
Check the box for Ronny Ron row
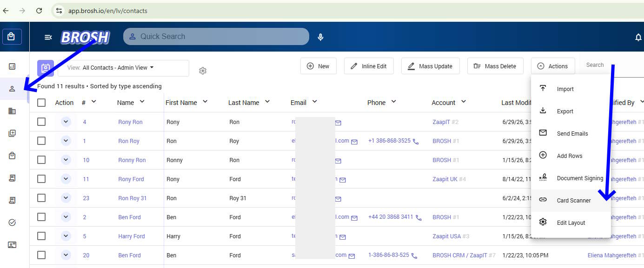(41, 160)
